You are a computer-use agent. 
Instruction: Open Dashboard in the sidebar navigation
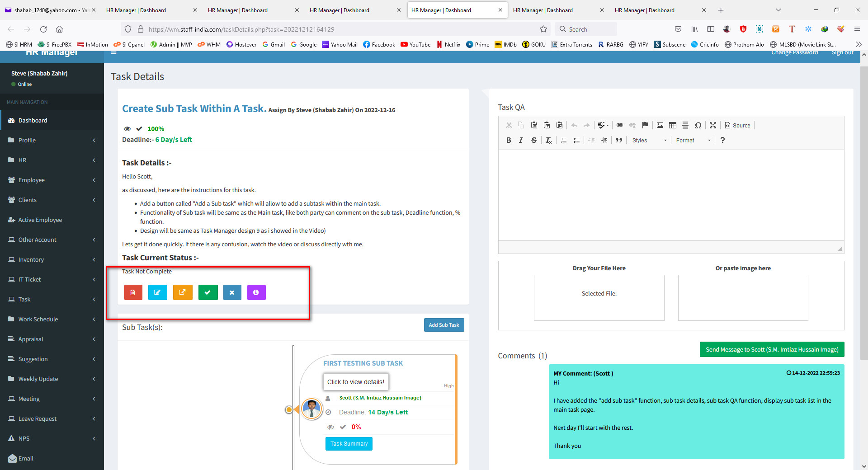click(x=33, y=120)
